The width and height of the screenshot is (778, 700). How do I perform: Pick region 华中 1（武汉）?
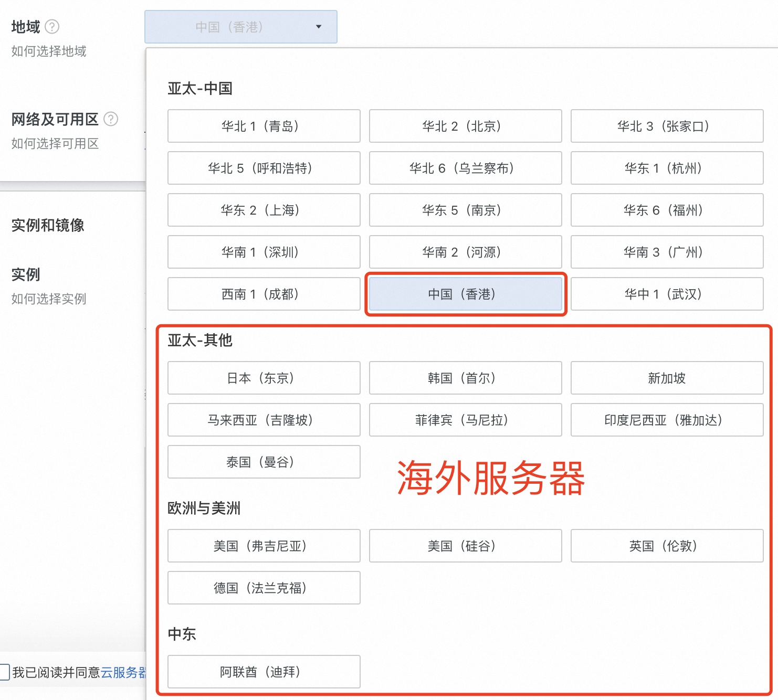coord(667,294)
